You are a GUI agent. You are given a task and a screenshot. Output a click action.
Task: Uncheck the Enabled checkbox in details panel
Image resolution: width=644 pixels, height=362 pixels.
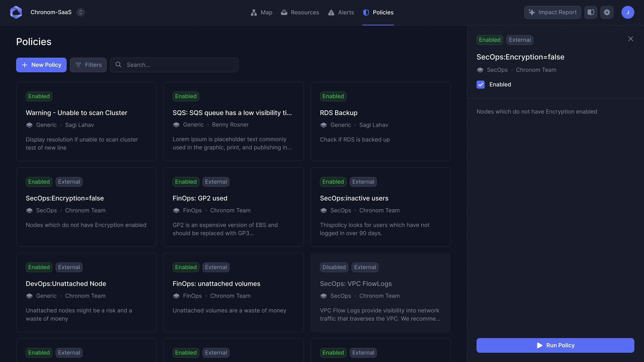click(481, 85)
